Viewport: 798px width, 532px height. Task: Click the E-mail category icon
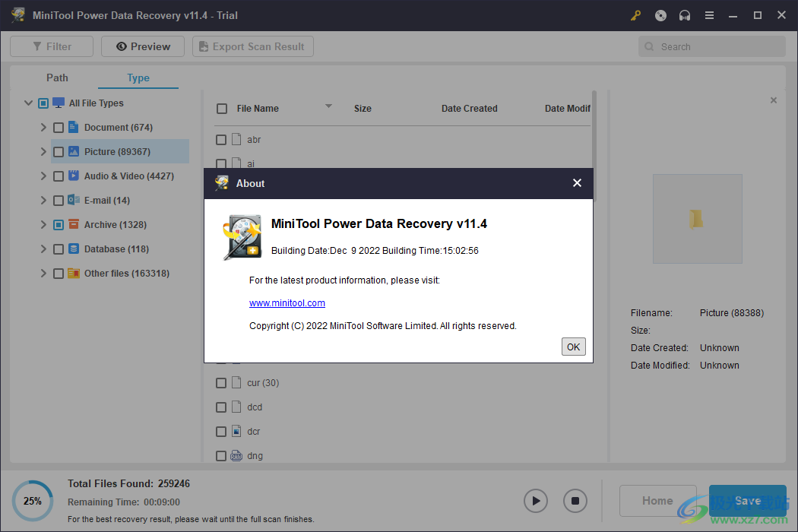(x=73, y=200)
